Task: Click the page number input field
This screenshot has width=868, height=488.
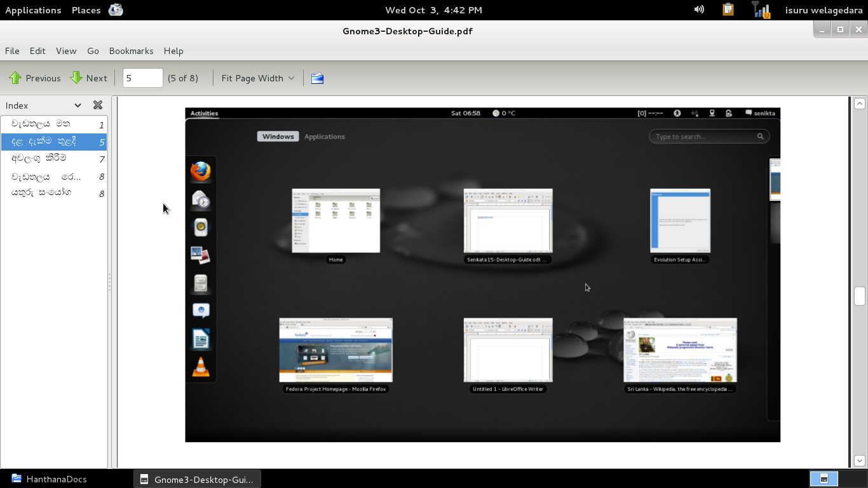Action: [x=142, y=78]
